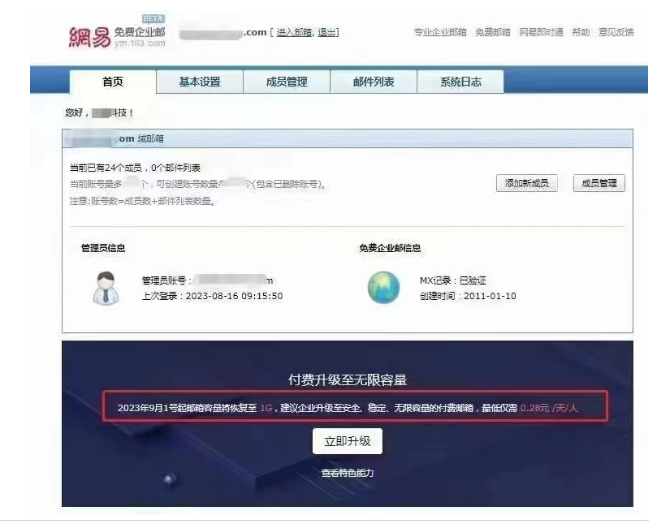Click the 付费升级至无限容量 heading

click(348, 379)
